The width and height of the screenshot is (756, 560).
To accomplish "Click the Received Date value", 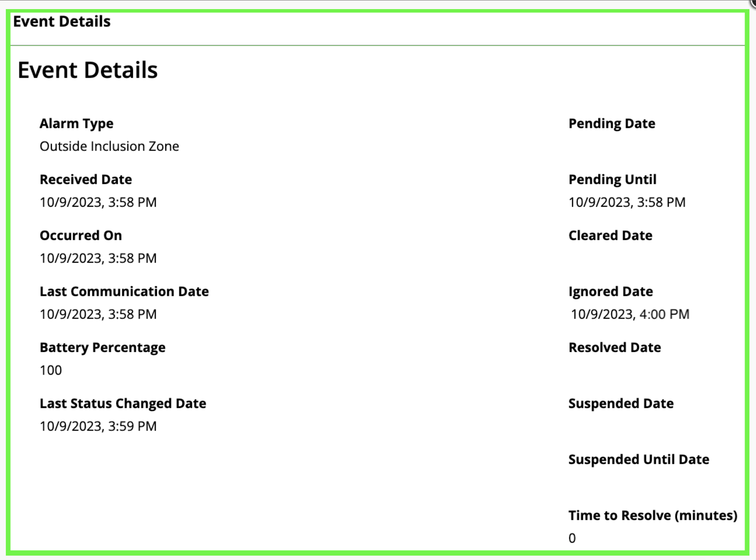I will 98,202.
